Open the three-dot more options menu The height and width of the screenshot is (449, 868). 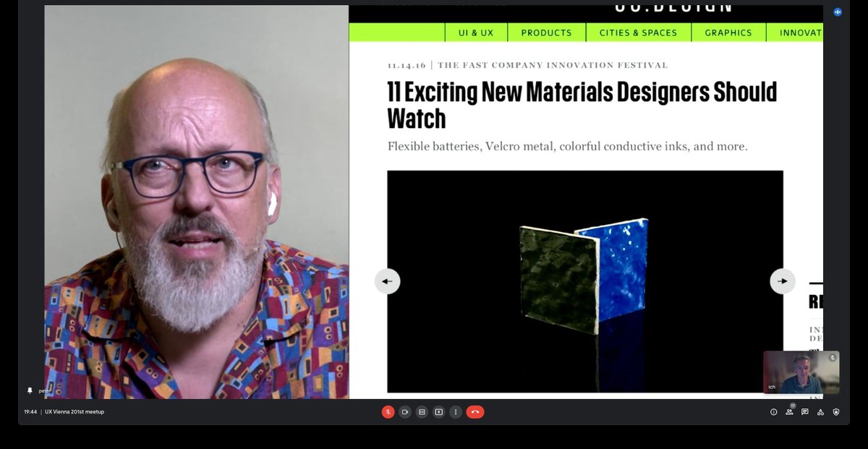(455, 411)
